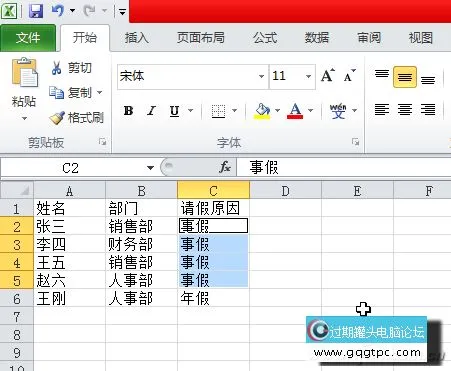Click the select-all corner triangle

(x=17, y=191)
